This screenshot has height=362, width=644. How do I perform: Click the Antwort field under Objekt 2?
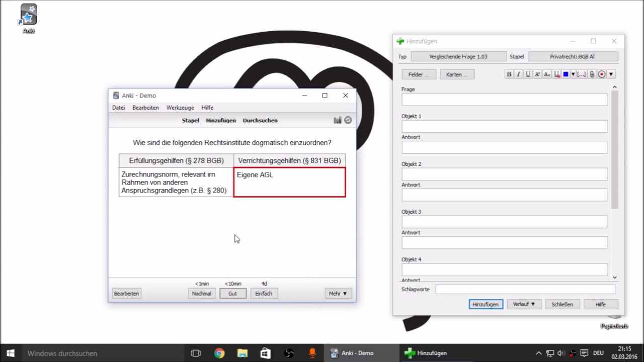[x=504, y=195]
